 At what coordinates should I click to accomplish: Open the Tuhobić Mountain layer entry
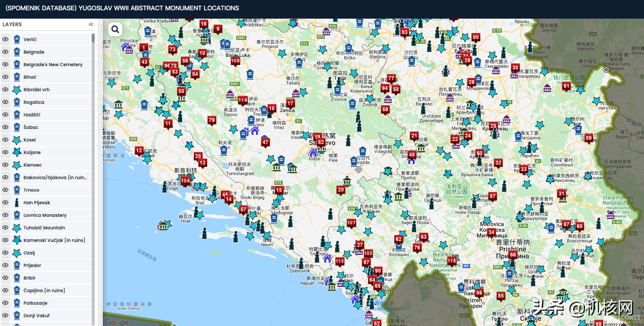[44, 227]
